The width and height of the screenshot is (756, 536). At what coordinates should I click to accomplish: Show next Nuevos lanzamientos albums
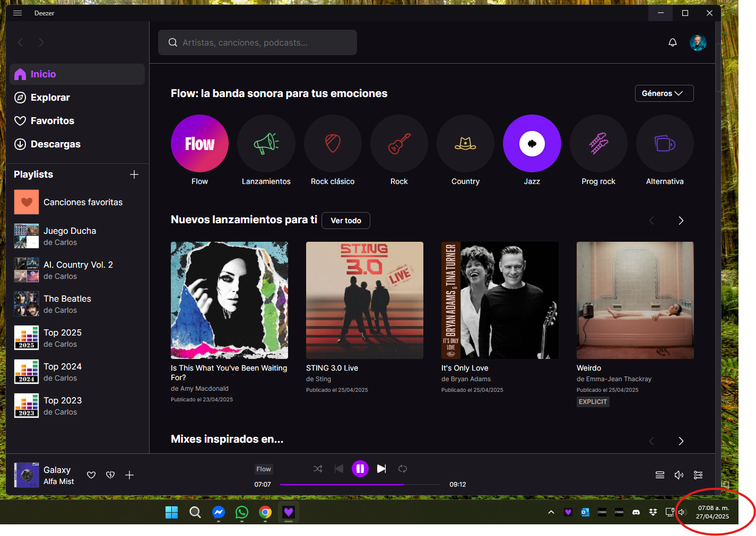(681, 221)
